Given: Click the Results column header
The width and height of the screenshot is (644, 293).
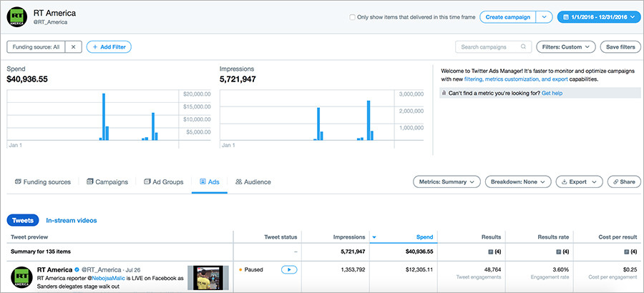Looking at the screenshot, I should 491,237.
